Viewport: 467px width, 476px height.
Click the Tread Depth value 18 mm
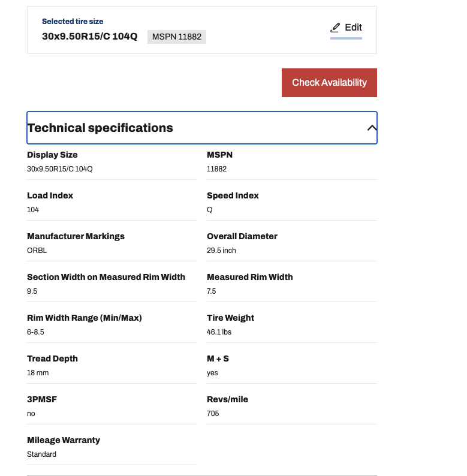38,373
